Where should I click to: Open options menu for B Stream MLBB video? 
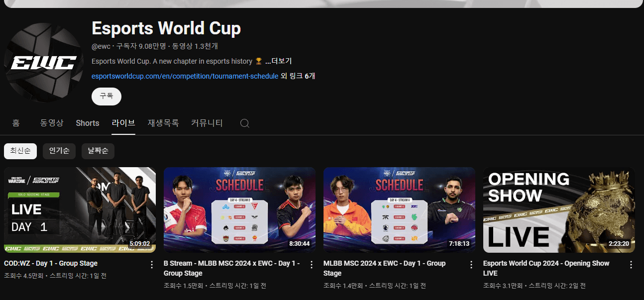(x=312, y=265)
